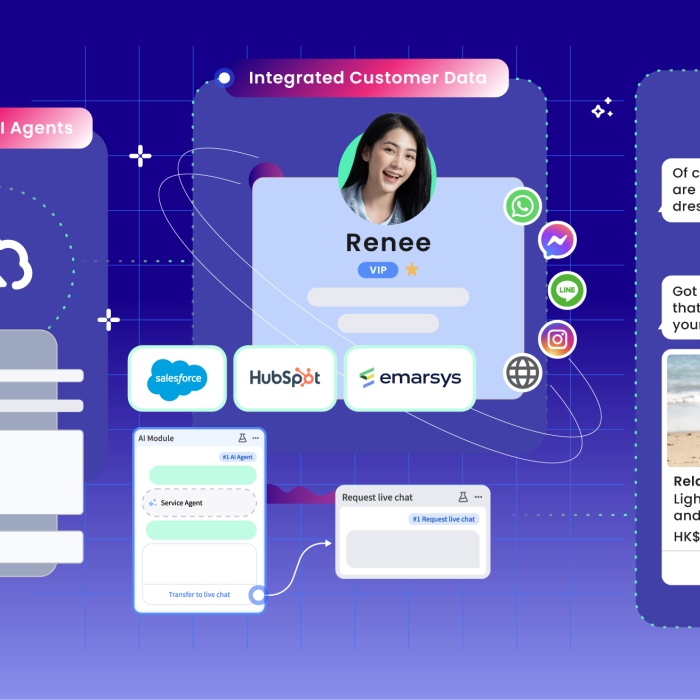Click the sparkle icon in Service Agent
Viewport: 700px width, 700px height.
153,503
